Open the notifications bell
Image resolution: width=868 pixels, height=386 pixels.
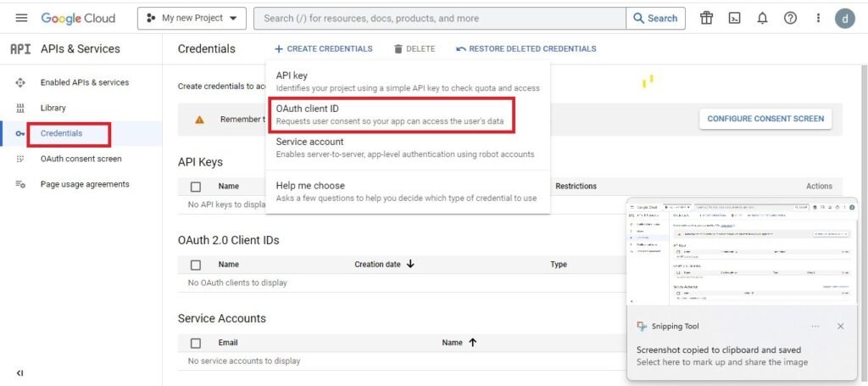coord(762,18)
